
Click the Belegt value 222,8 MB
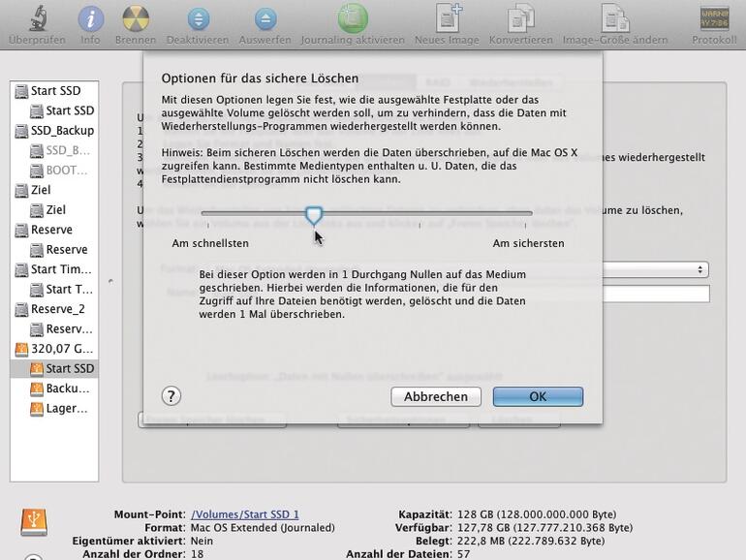531,541
